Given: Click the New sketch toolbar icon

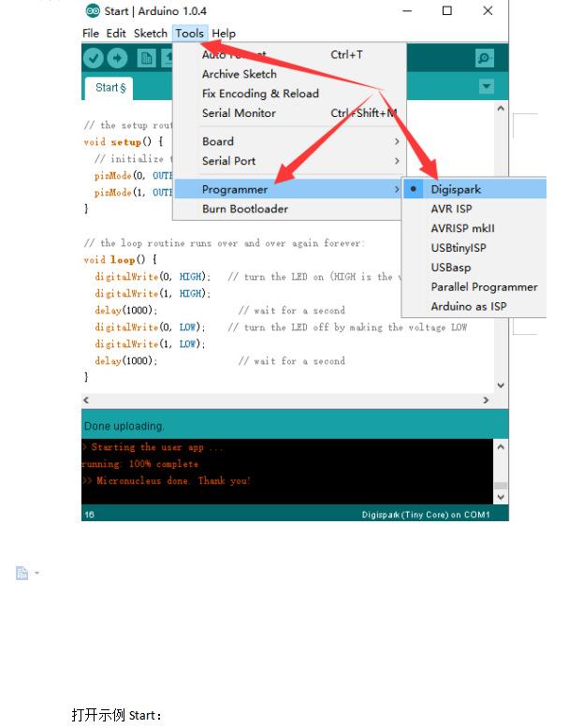Looking at the screenshot, I should [x=146, y=58].
